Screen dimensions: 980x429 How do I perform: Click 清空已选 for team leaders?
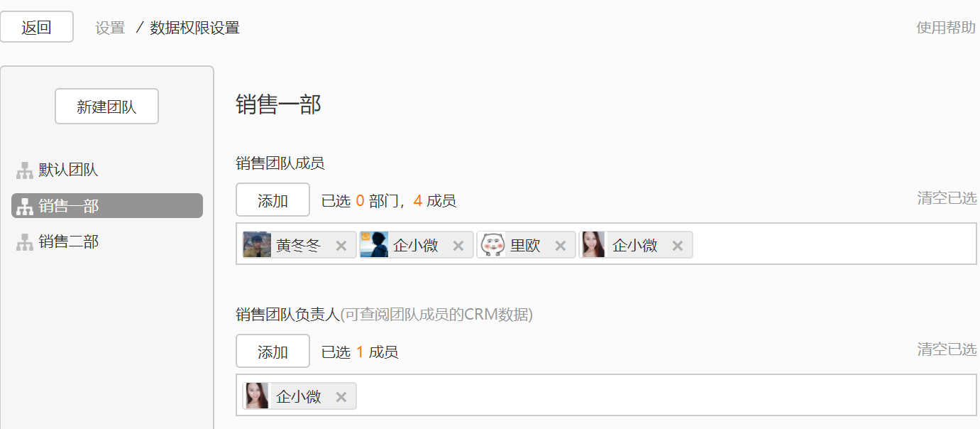coord(947,349)
